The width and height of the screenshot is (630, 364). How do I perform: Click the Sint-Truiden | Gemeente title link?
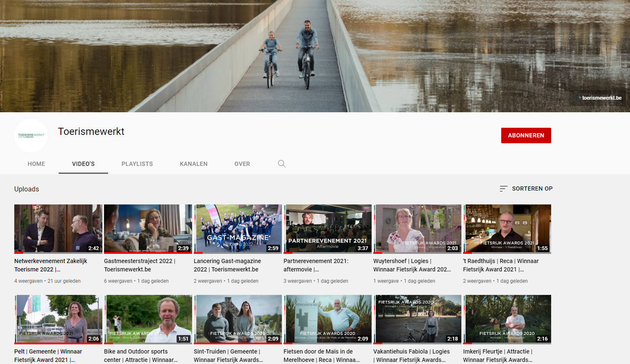(229, 356)
